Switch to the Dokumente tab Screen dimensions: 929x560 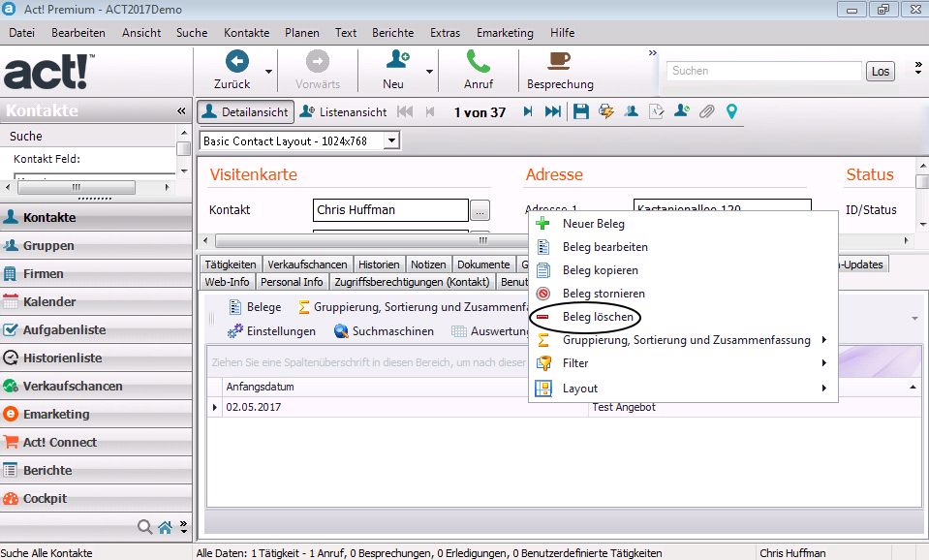tap(483, 264)
